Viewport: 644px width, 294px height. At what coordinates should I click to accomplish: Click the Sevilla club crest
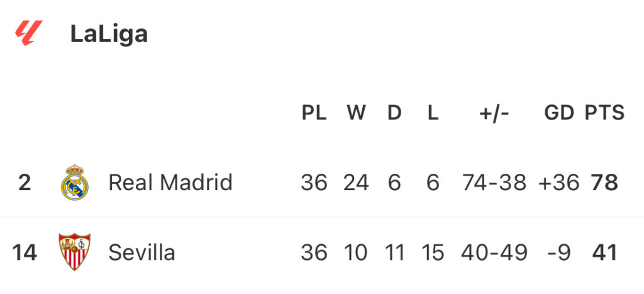[x=74, y=252]
